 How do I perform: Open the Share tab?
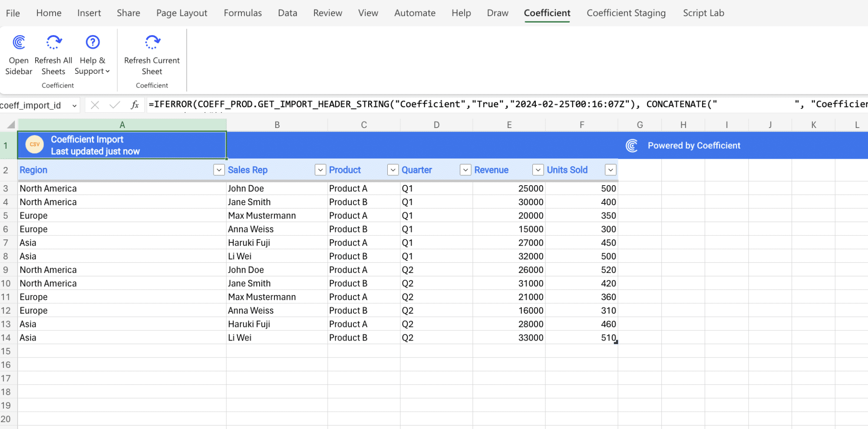coord(128,13)
